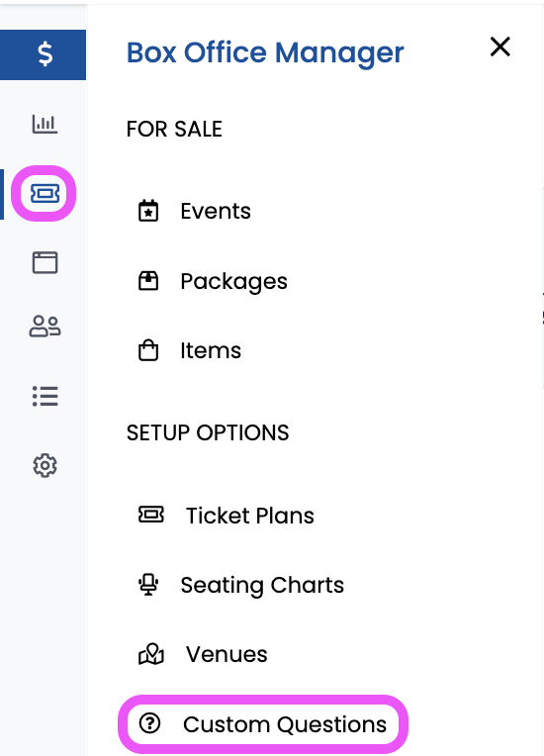Open the settings gear icon
The image size is (544, 756).
coord(45,465)
